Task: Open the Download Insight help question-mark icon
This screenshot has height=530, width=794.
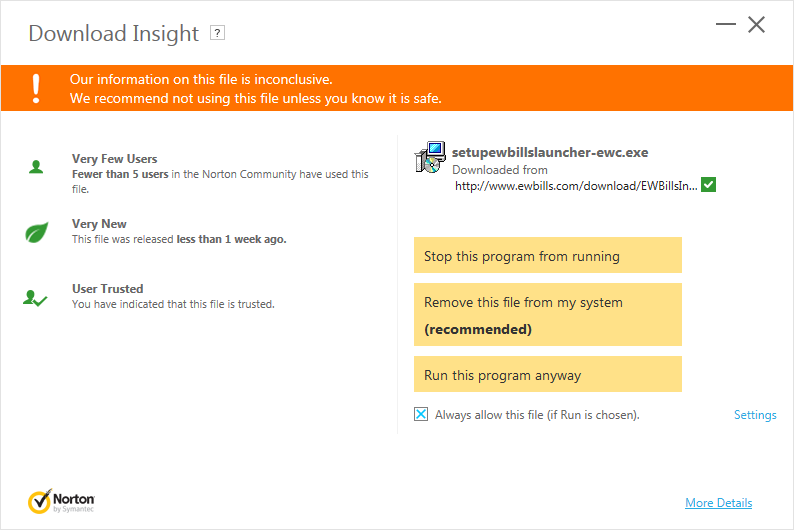Action: pyautogui.click(x=217, y=33)
